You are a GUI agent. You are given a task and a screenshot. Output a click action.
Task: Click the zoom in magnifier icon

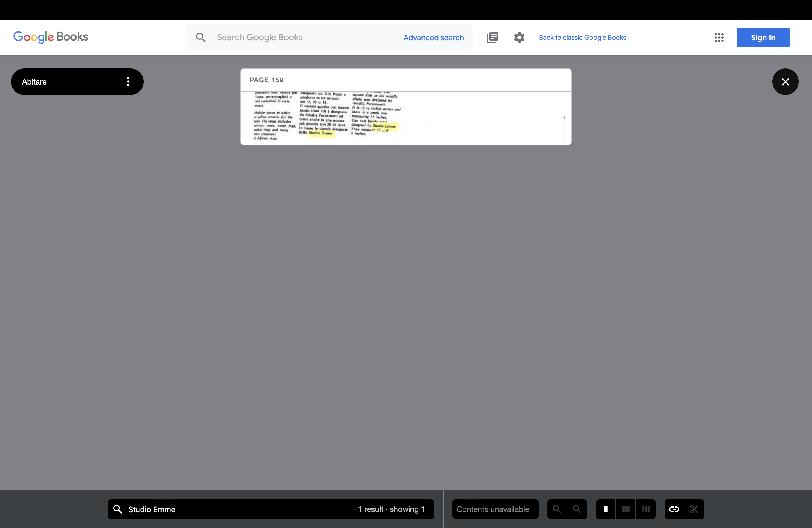point(556,508)
